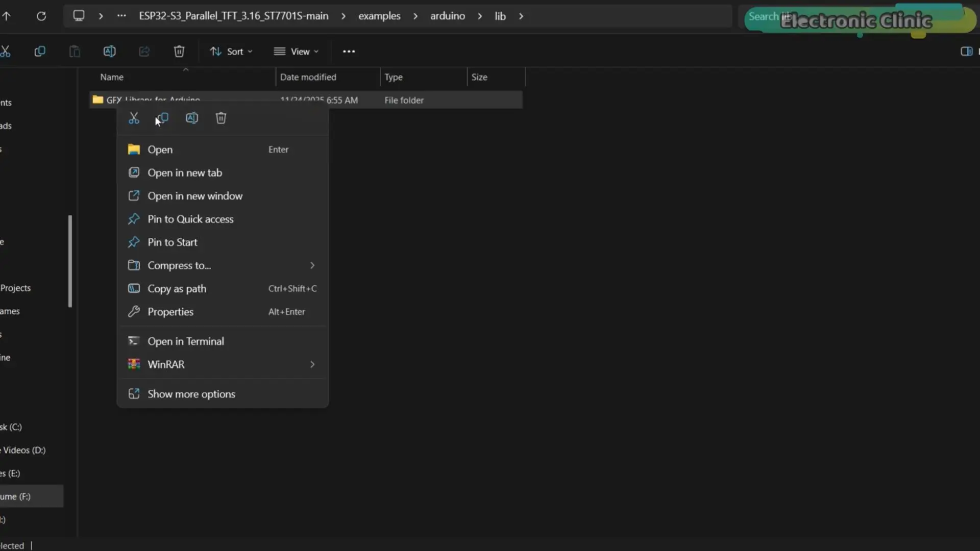Select the Projects item in the sidebar

coord(16,288)
